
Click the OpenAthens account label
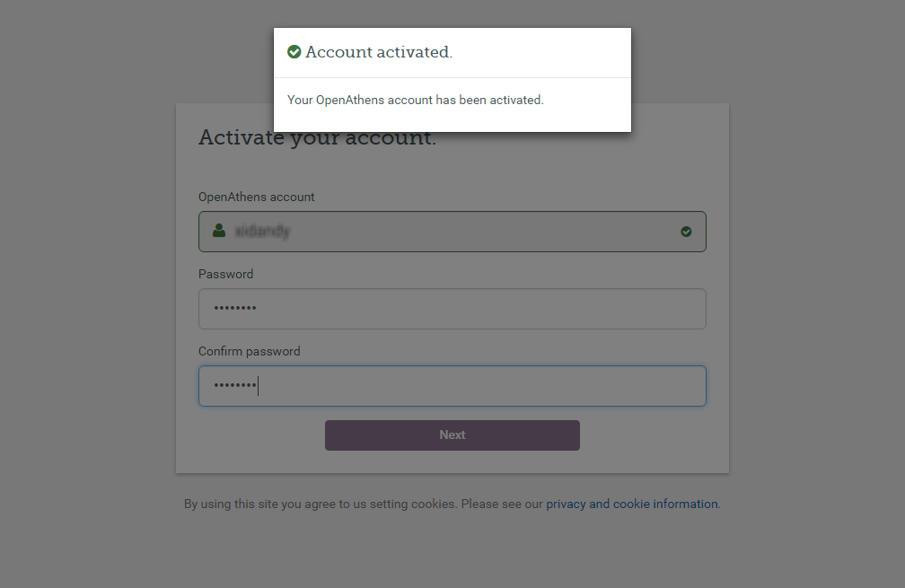pyautogui.click(x=256, y=197)
